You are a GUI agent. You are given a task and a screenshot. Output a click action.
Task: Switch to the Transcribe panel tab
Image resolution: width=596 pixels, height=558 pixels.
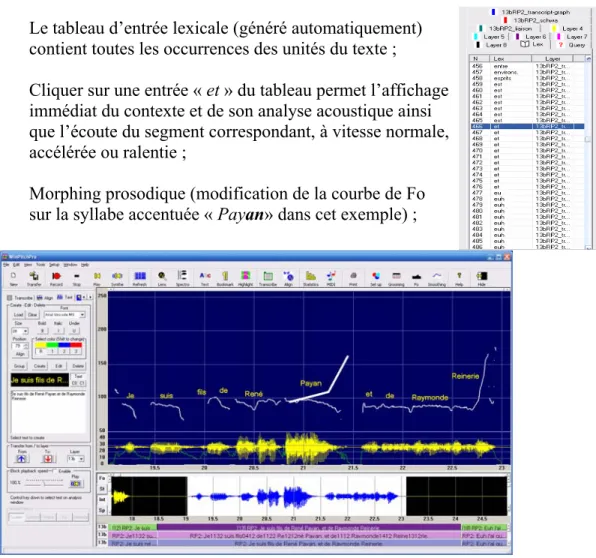[20, 298]
